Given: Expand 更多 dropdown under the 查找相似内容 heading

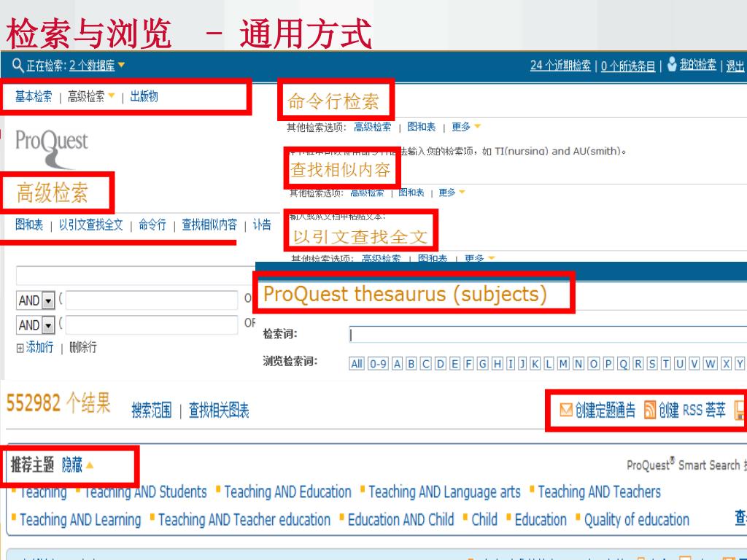Looking at the screenshot, I should click(452, 192).
